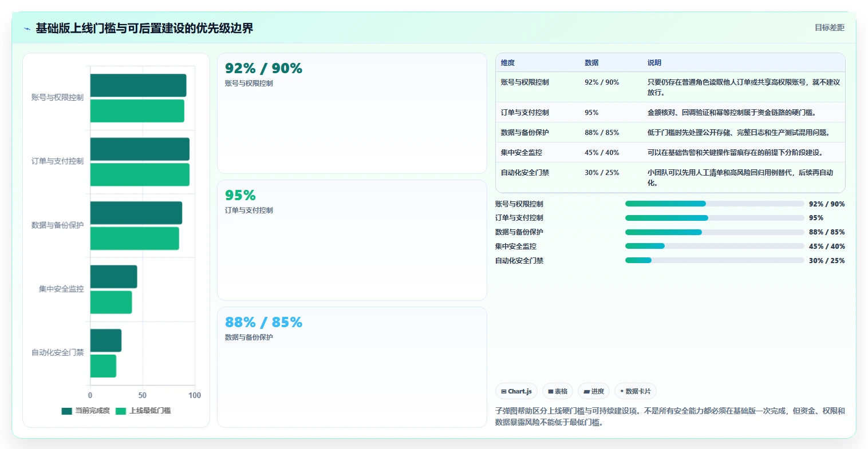Click the light green threshold bar for 订单与支付控制
The width and height of the screenshot is (868, 449).
140,174
